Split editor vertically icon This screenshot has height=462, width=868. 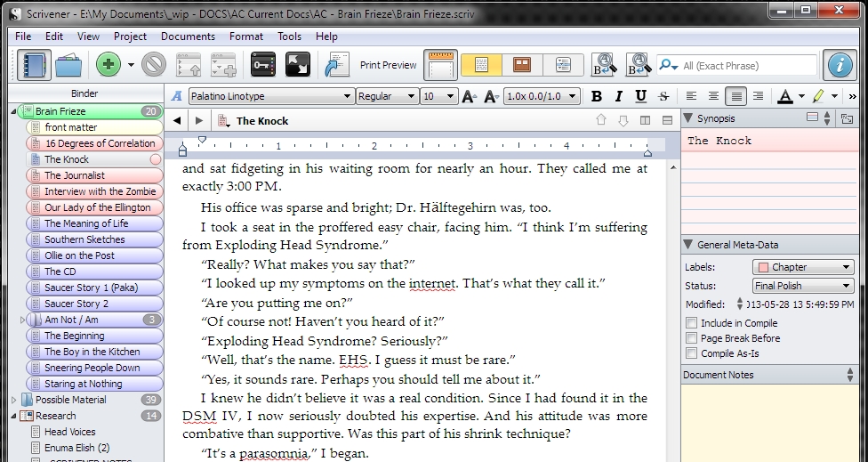[645, 120]
